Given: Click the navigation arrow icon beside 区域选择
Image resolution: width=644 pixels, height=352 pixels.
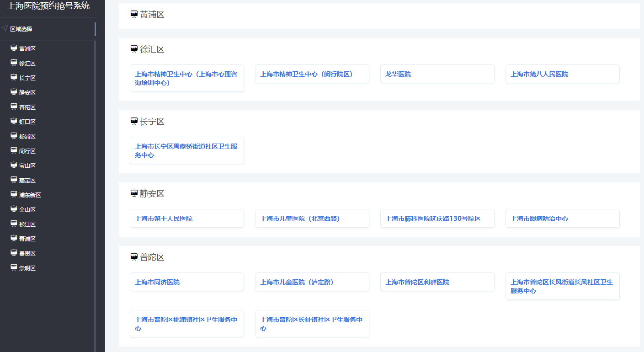Looking at the screenshot, I should coord(5,29).
